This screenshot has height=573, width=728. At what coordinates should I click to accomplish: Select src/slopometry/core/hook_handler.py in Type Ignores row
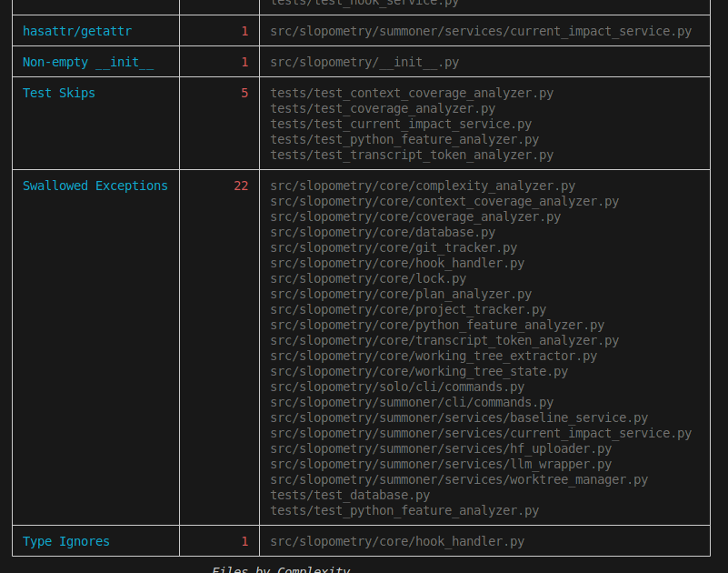pyautogui.click(x=396, y=541)
